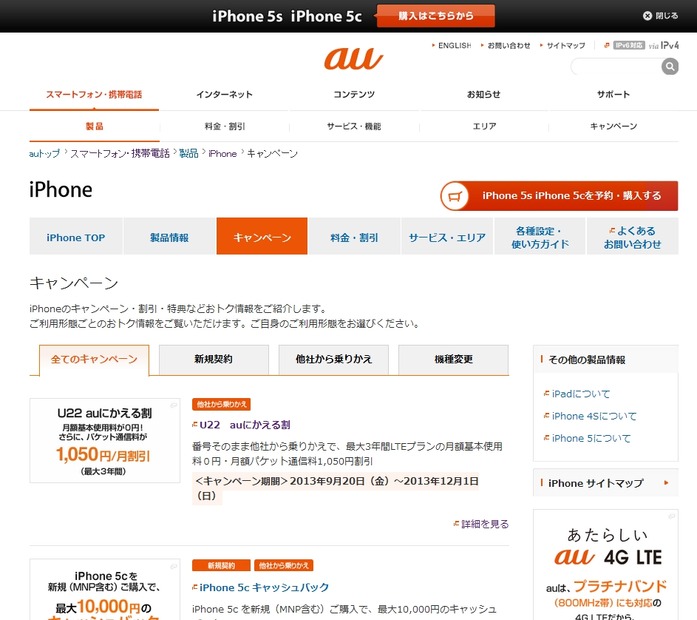The width and height of the screenshot is (697, 620).
Task: Select コンテンツ main menu
Action: click(x=354, y=94)
